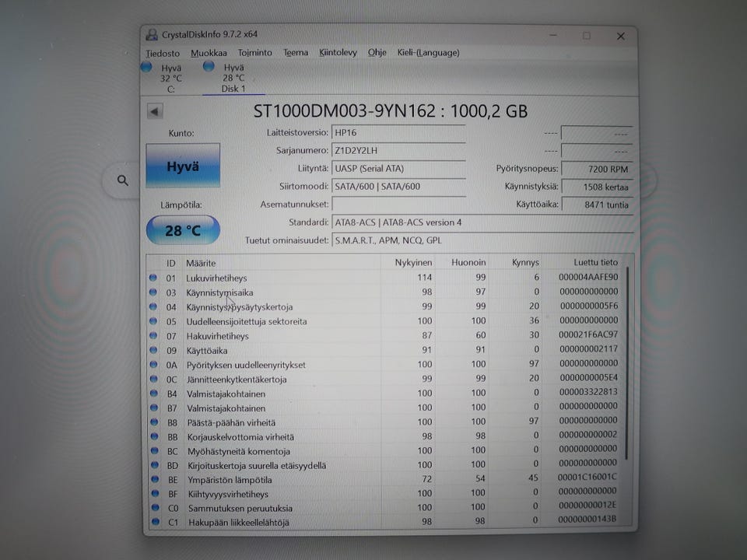Minimize the CrystalDiskInfo window
The image size is (747, 560).
coord(553,35)
